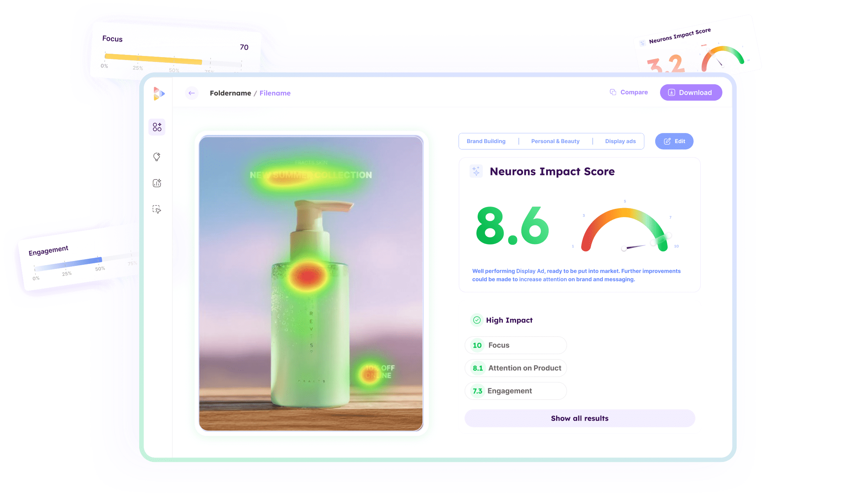This screenshot has height=495, width=868.
Task: Click the sparkle icon beside Neurons Impact Score
Action: [476, 171]
